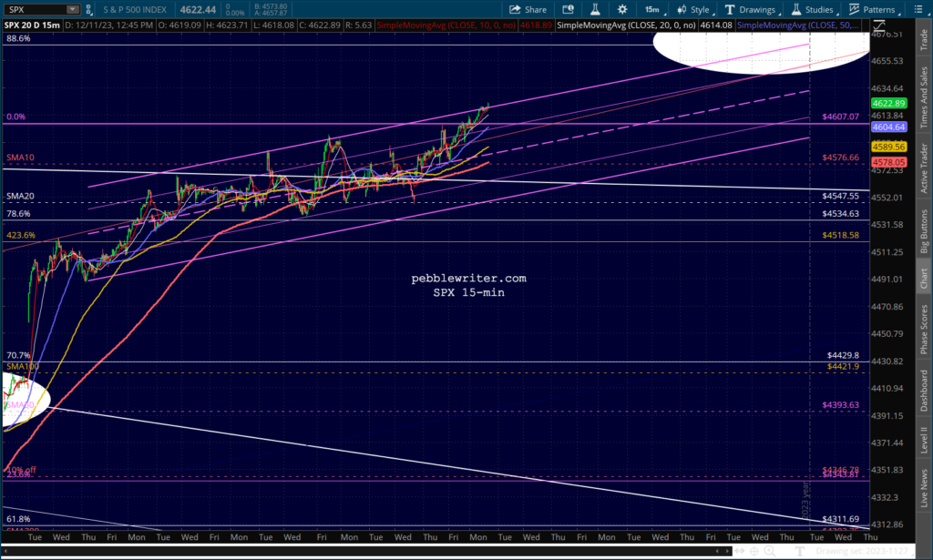Click the 423.6% extension level label
The image size is (933, 560).
click(x=21, y=235)
